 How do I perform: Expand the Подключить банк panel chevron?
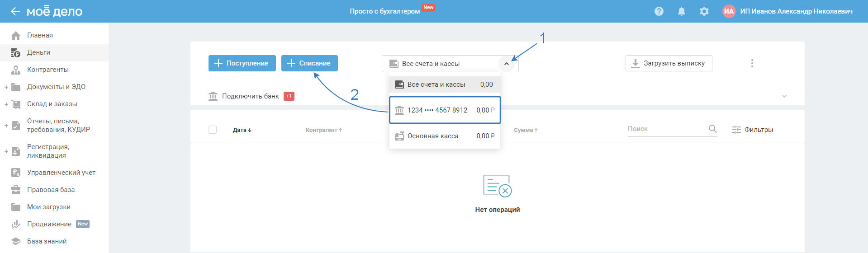pos(784,96)
